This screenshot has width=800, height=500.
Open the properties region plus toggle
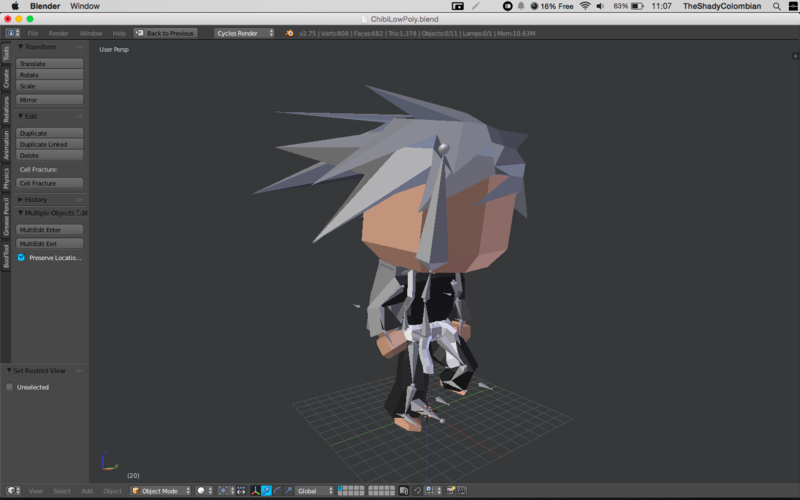pyautogui.click(x=794, y=56)
